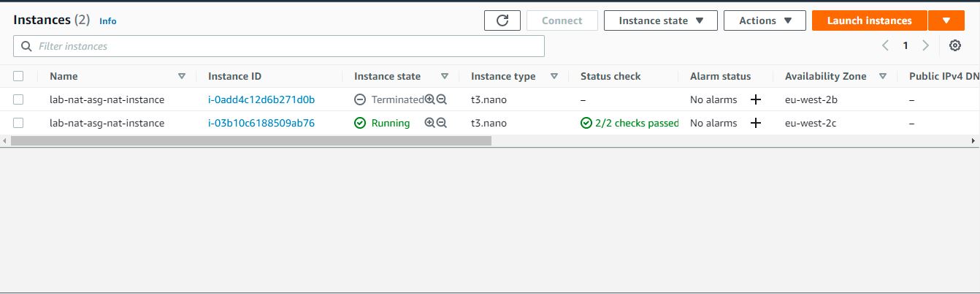Add alarm for eu-west-2c instance

756,123
